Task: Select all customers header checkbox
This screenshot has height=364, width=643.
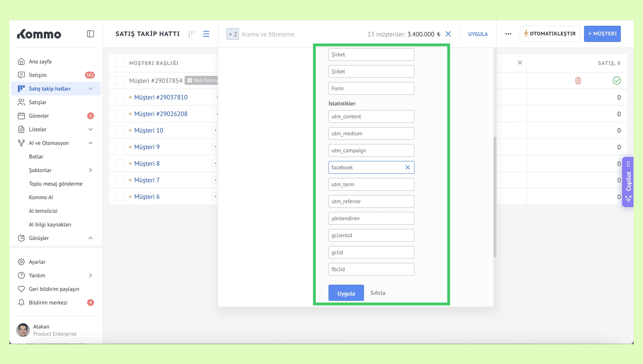Action: (120, 63)
